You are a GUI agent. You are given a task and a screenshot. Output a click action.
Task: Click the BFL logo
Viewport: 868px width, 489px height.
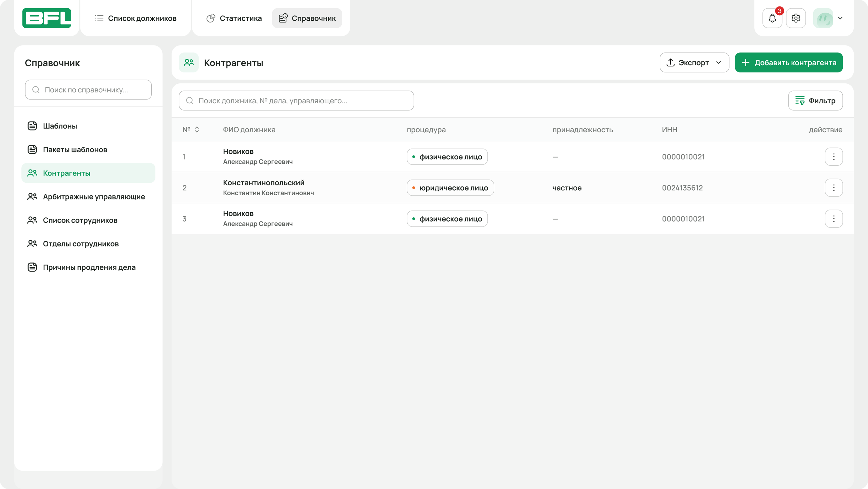tap(46, 18)
